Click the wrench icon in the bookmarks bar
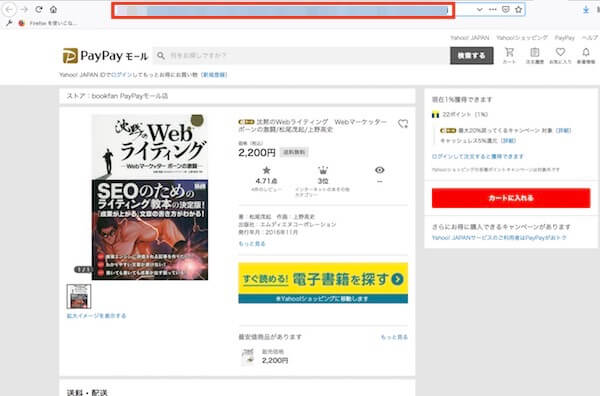 point(9,23)
